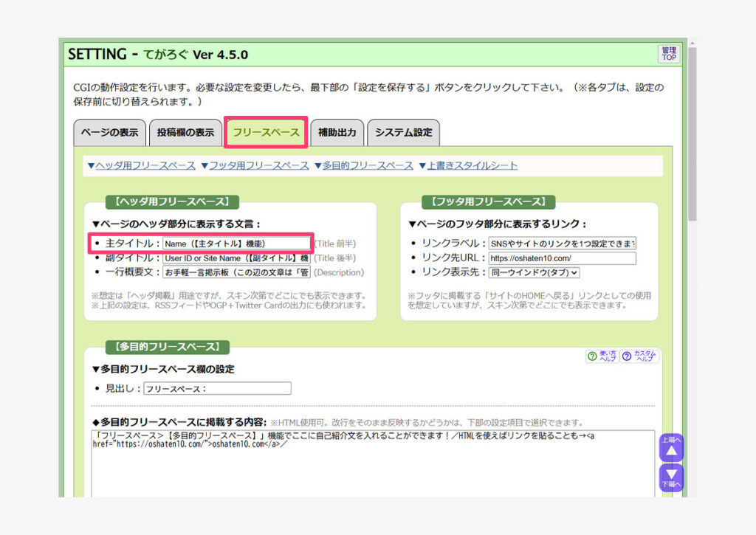Open the システム設定 tab

click(403, 133)
